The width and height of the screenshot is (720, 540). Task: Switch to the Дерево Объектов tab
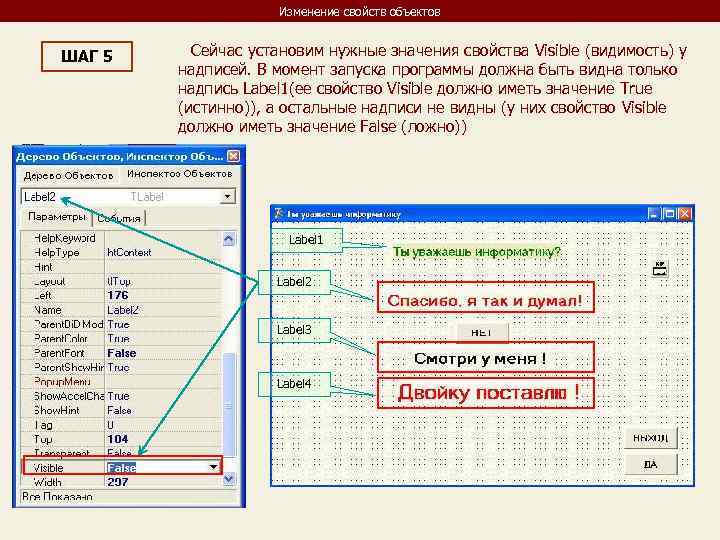pos(68,175)
